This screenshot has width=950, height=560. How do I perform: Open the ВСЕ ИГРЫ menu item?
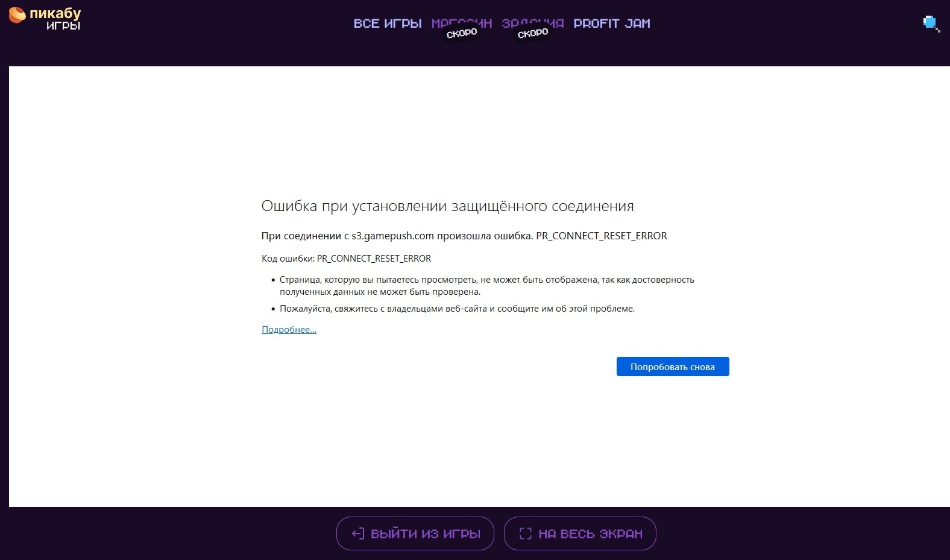388,24
